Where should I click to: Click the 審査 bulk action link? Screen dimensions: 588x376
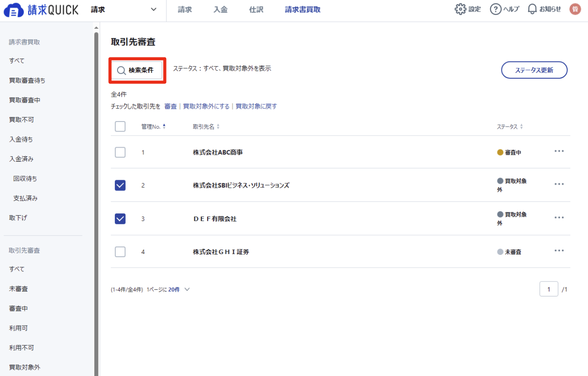[171, 106]
